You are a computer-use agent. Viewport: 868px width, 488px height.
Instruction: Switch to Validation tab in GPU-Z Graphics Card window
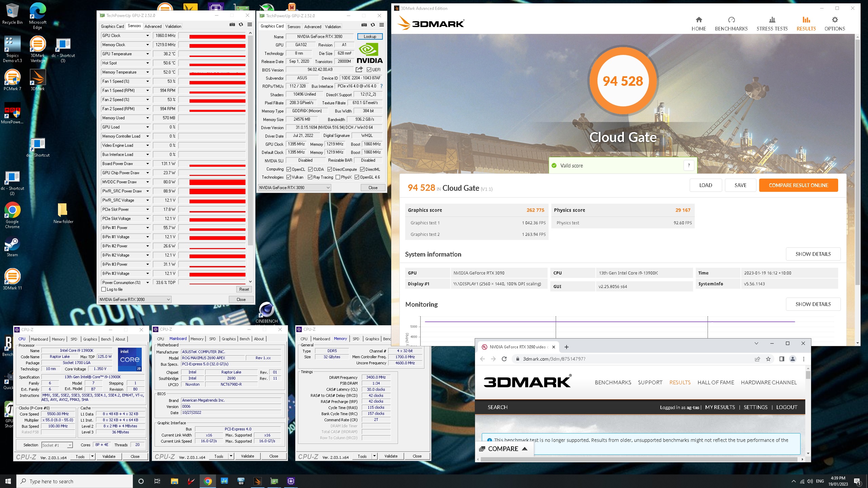(333, 27)
